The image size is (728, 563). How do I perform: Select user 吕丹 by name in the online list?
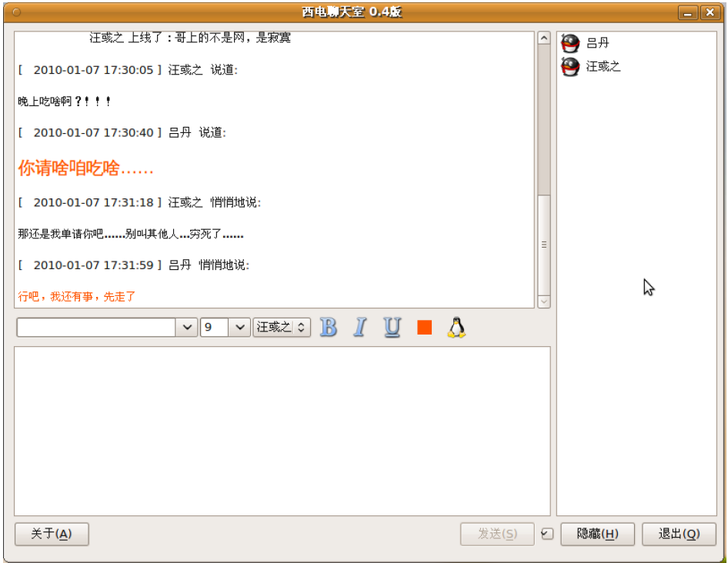(597, 43)
